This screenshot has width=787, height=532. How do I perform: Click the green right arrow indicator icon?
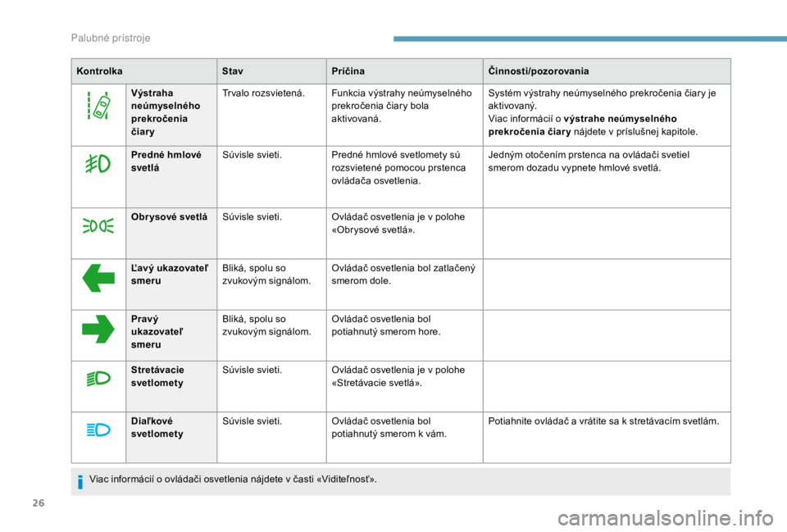click(x=98, y=329)
